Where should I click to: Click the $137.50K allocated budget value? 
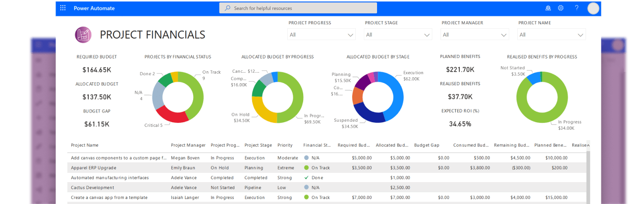tap(97, 97)
